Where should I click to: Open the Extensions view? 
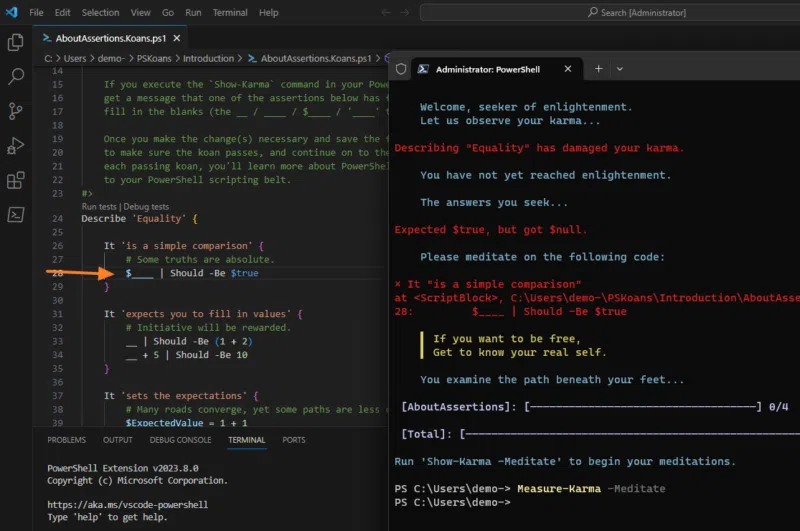(15, 180)
